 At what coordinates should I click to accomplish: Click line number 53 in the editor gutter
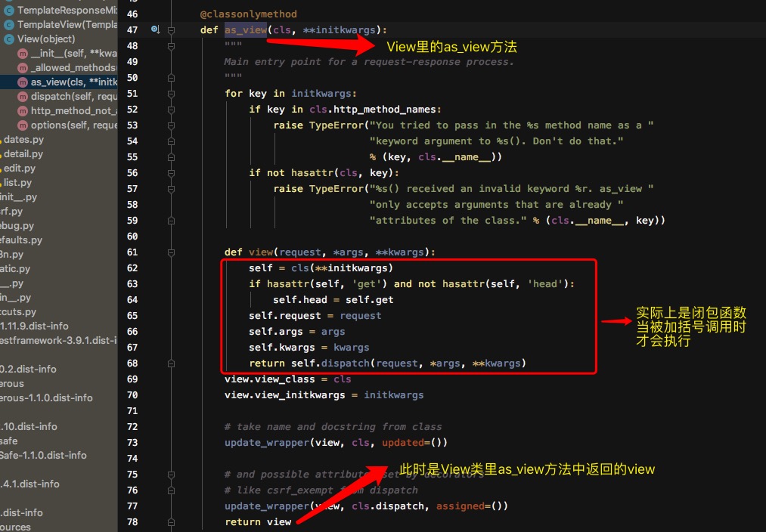132,125
